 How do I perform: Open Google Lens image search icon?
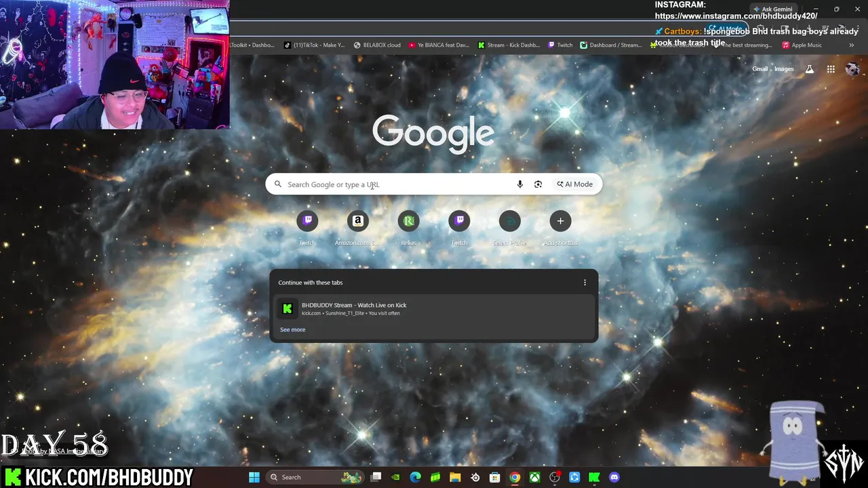coord(538,184)
